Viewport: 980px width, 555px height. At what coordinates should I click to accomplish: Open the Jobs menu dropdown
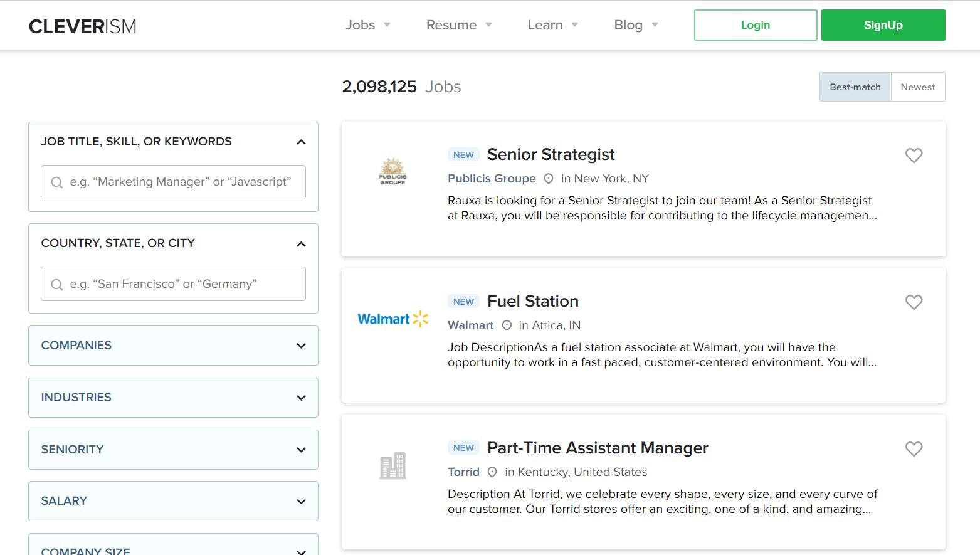pos(368,25)
